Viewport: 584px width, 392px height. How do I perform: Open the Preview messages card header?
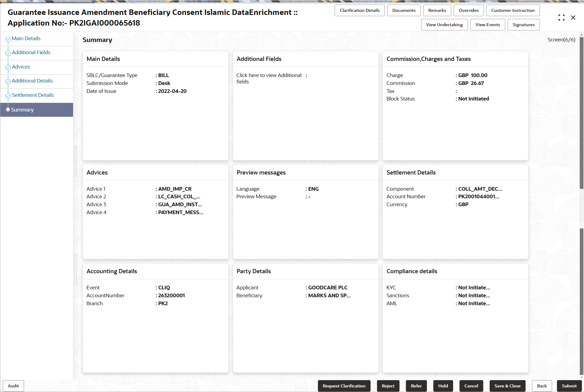coord(306,172)
